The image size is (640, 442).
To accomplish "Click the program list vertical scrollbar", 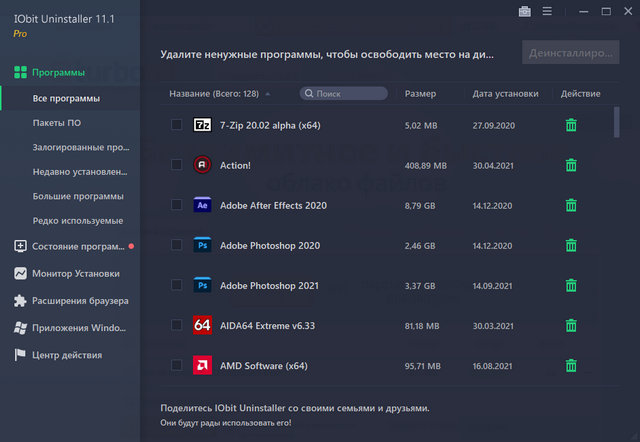I will point(616,122).
